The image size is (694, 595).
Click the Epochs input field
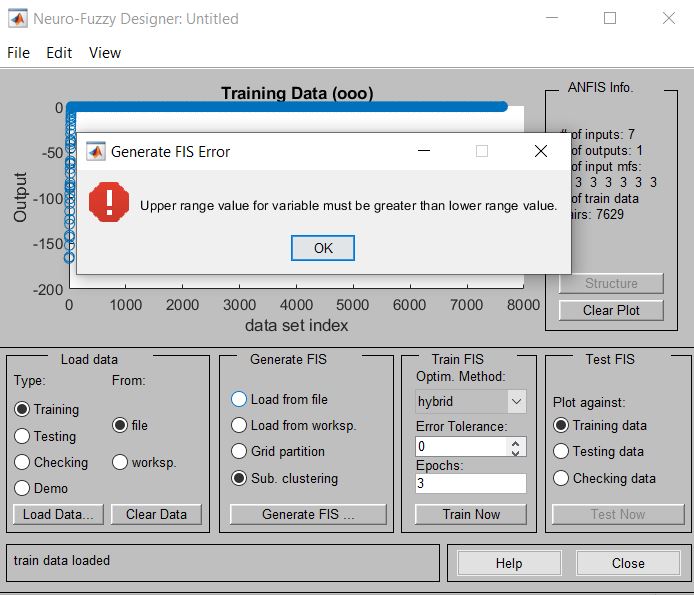tap(471, 483)
